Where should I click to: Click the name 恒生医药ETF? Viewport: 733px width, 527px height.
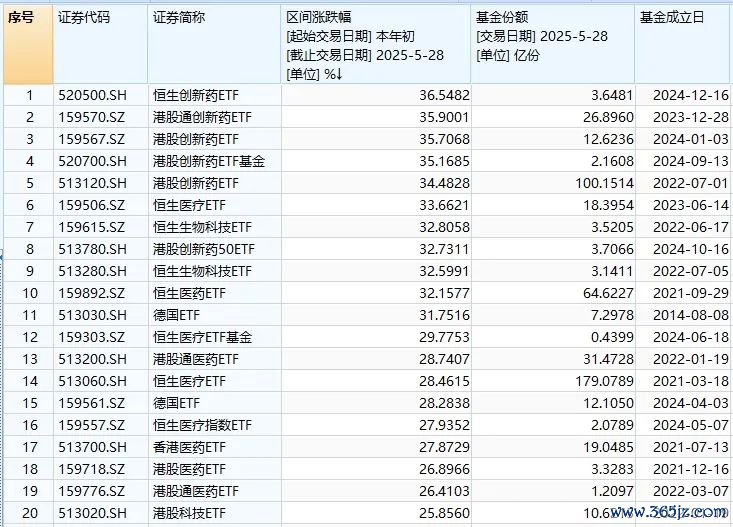click(189, 293)
